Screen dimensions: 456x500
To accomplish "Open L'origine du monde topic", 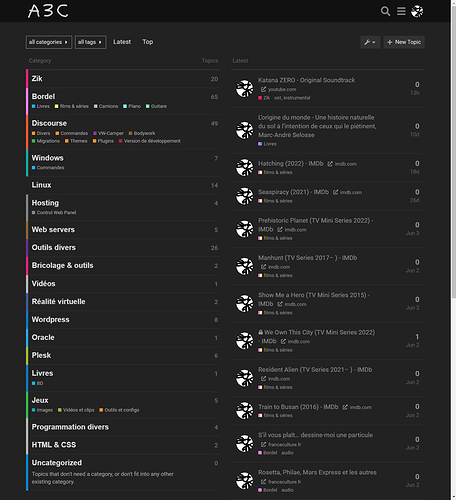I will 317,126.
